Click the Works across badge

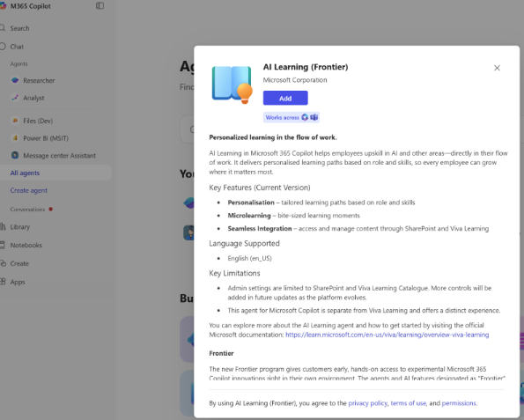coord(292,117)
